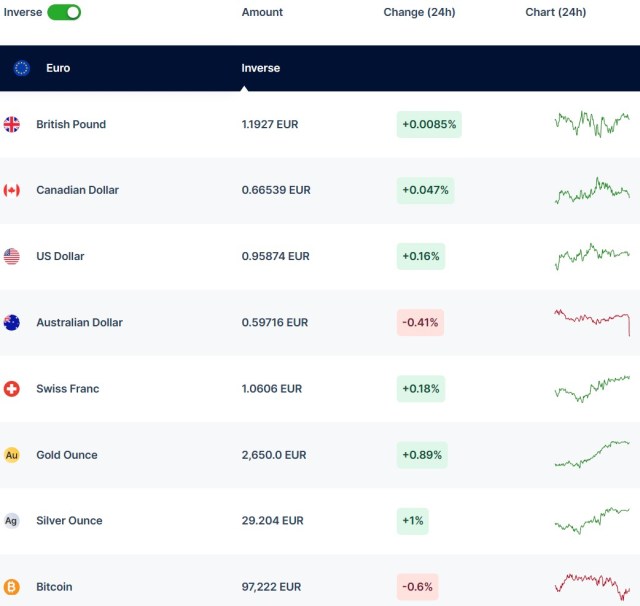Click the Silver Ounce +1% change badge
Screen dimensions: 640x606
(413, 520)
